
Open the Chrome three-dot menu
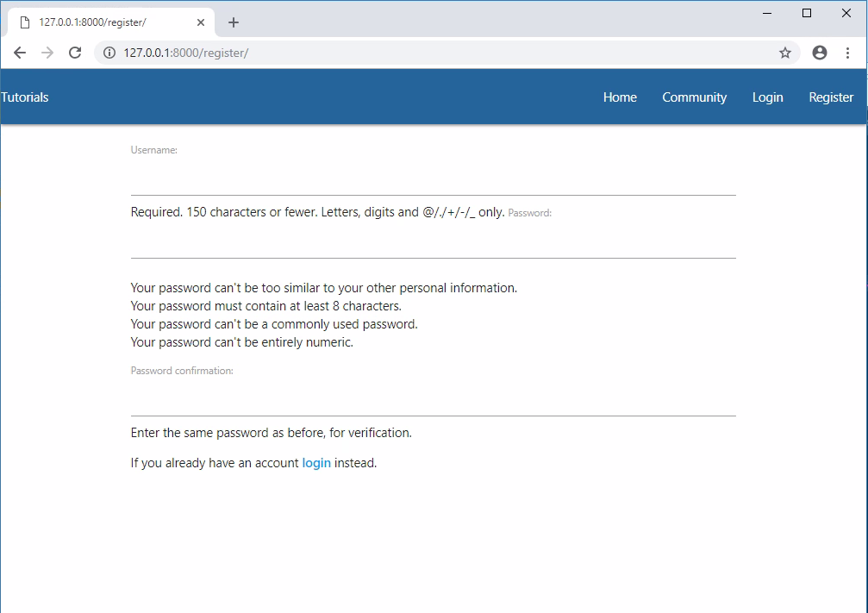847,53
